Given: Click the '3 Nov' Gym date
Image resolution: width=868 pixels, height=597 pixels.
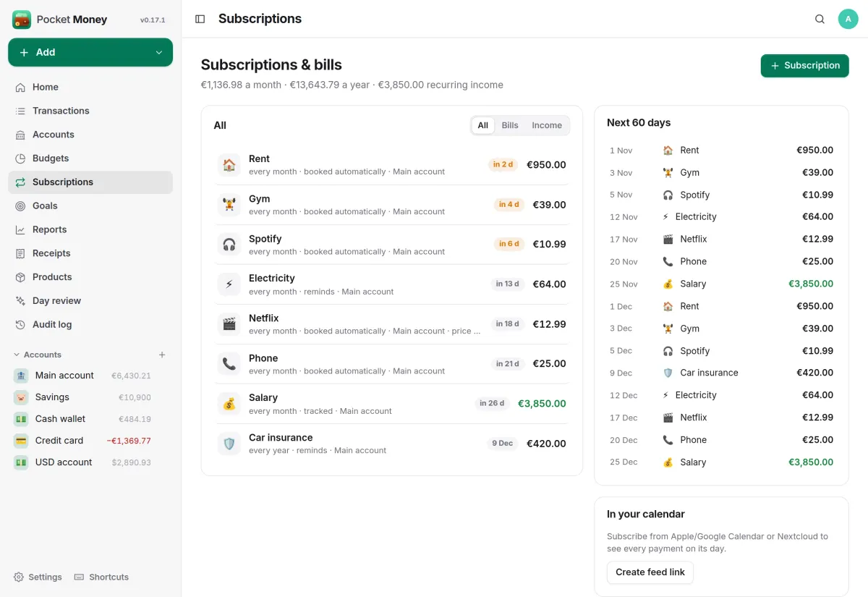Looking at the screenshot, I should coord(621,173).
